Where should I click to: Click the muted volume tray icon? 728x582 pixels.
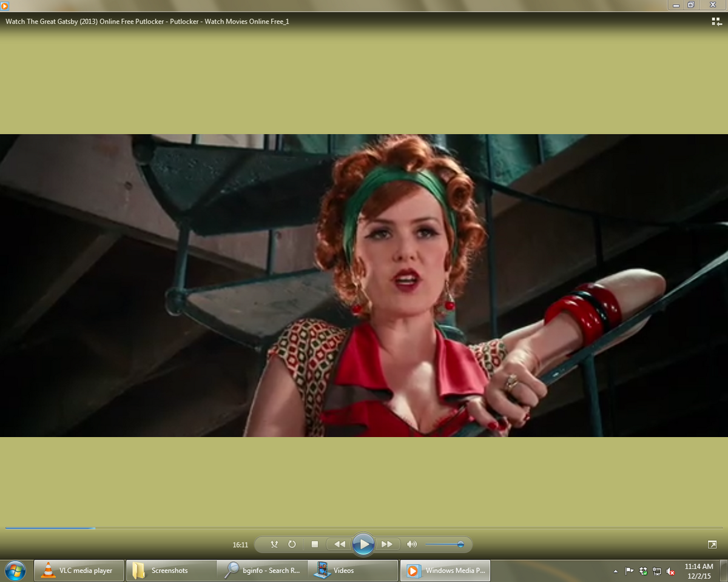pos(671,571)
